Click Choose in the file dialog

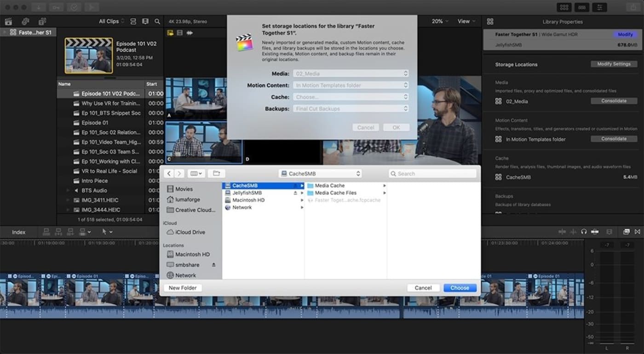point(460,288)
